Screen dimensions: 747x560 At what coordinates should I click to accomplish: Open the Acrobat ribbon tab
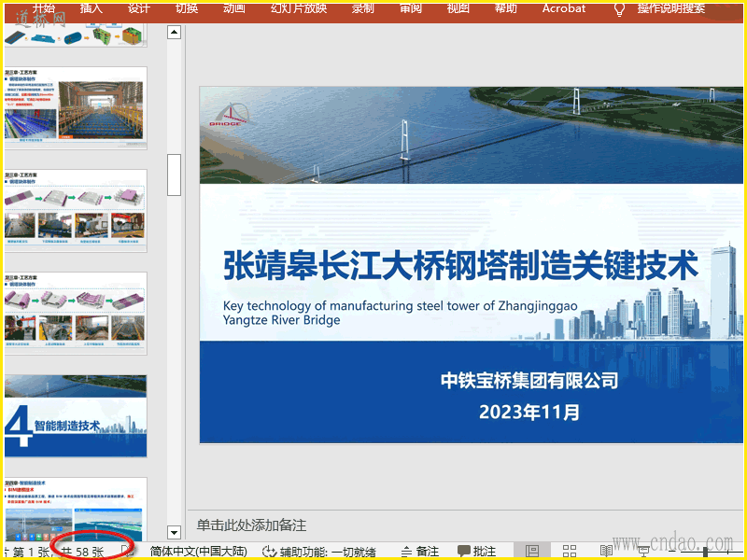pos(564,8)
